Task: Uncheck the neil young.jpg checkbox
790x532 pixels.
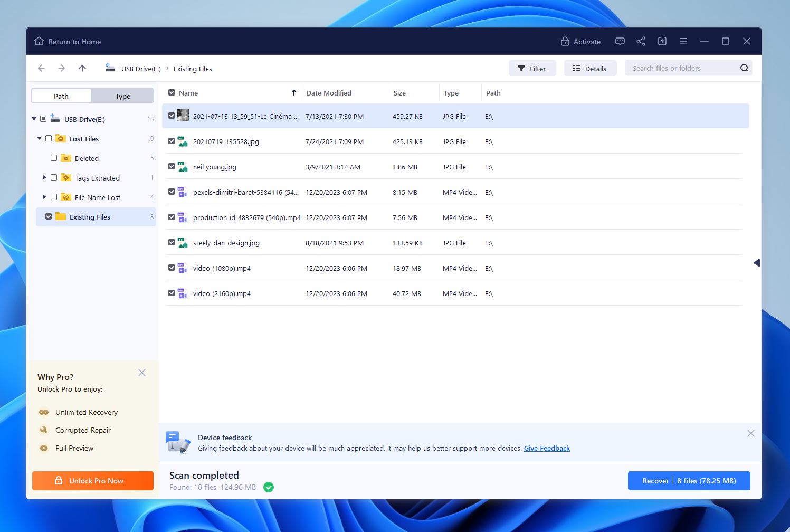Action: tap(172, 166)
